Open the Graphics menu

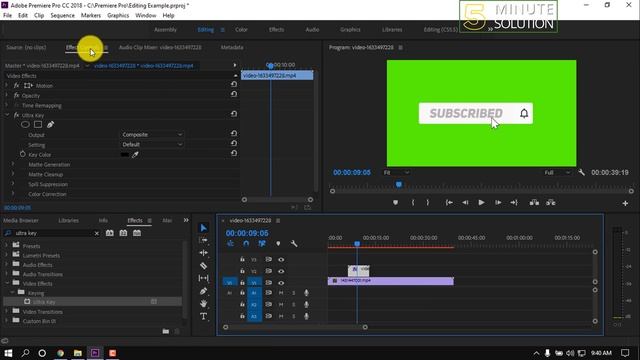coord(118,16)
